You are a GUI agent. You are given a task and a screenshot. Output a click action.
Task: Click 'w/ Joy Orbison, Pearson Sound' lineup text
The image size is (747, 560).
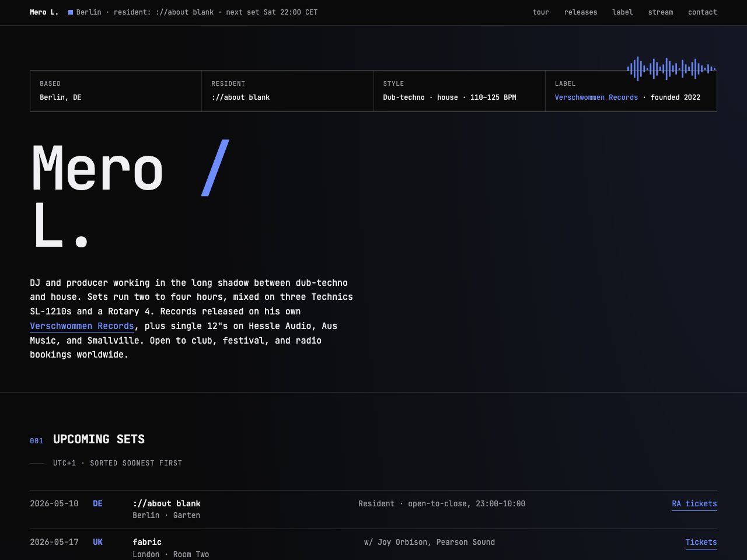point(430,542)
